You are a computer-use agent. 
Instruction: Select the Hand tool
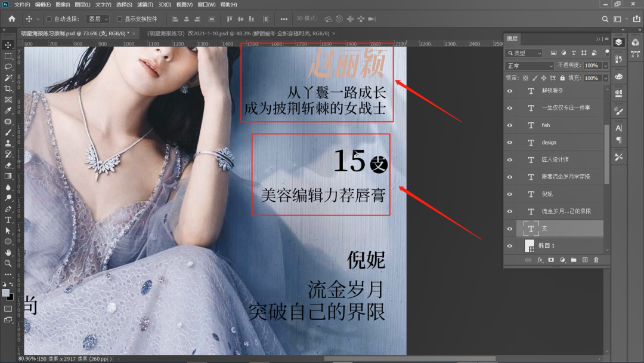[x=8, y=253]
